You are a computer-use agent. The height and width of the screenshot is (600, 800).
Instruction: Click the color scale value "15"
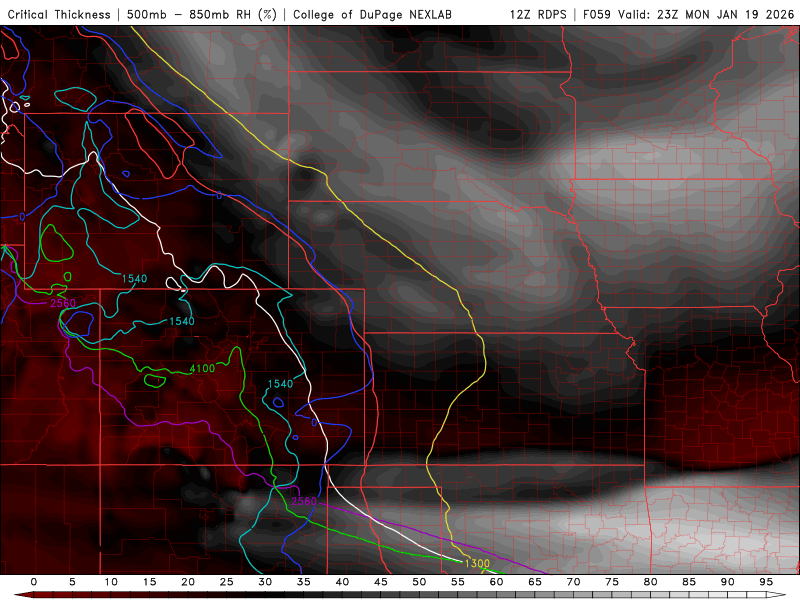click(149, 582)
